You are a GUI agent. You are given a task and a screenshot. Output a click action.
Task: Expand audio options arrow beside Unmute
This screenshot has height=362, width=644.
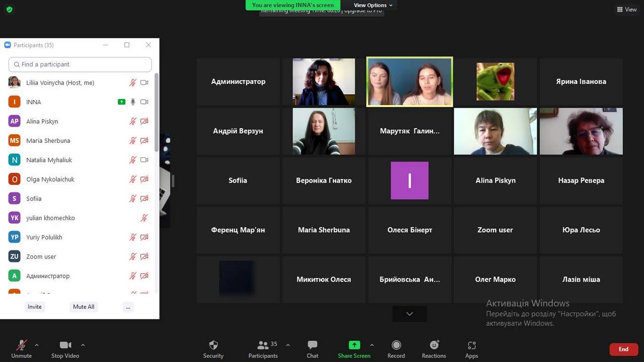point(36,345)
